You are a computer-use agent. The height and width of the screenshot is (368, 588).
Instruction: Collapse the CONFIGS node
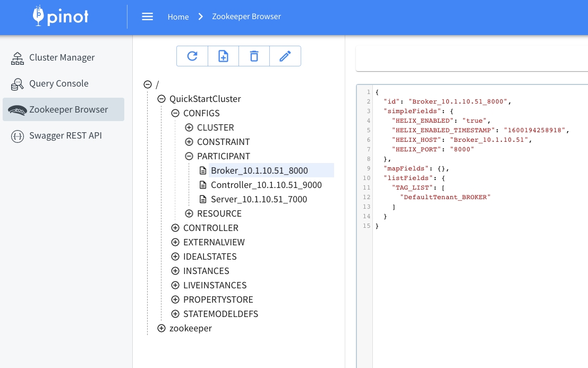click(175, 113)
